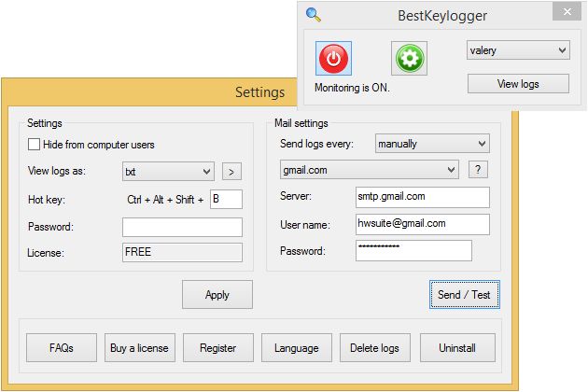The width and height of the screenshot is (588, 392).
Task: Click the BestKeylogger magnifier icon
Action: 313,15
